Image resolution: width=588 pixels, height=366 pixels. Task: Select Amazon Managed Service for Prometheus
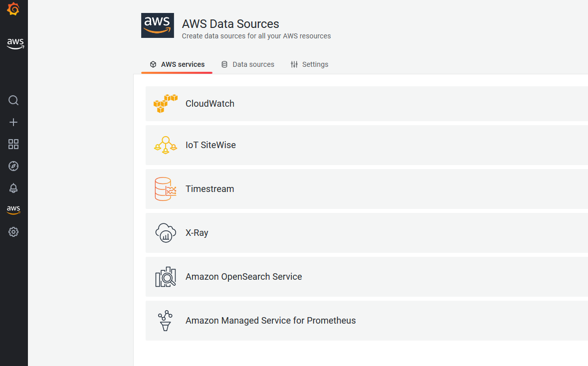click(x=270, y=321)
